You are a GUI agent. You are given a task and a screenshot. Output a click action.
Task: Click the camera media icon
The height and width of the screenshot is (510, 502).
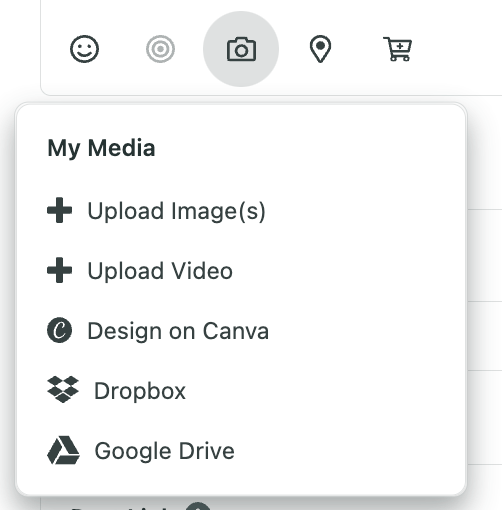tap(241, 49)
